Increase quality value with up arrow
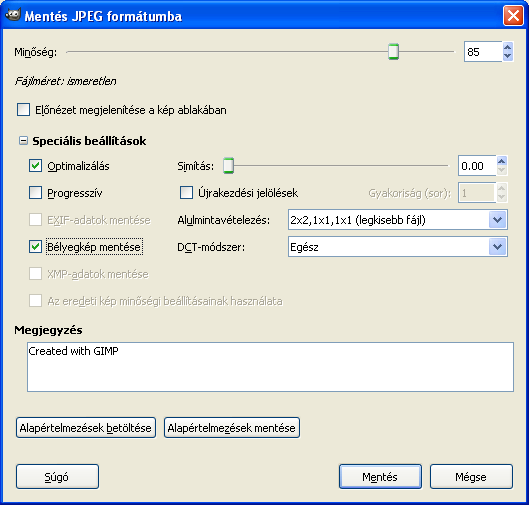Screen dimensions: 529x505 point(507,47)
